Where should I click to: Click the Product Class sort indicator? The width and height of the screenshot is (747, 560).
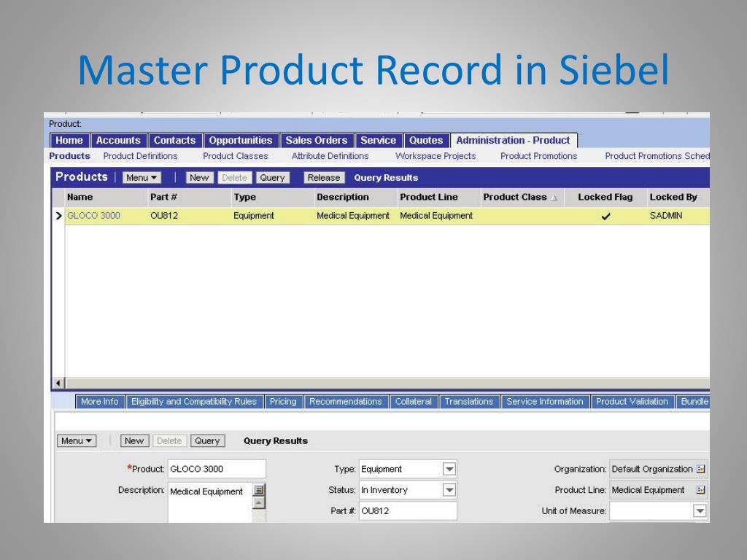pyautogui.click(x=554, y=198)
